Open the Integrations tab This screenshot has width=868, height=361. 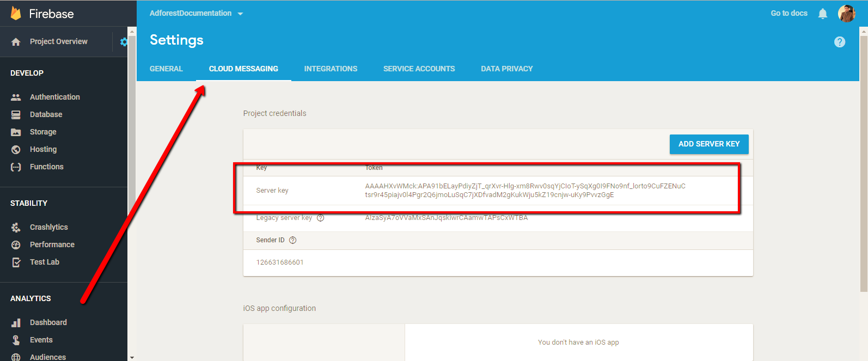(331, 69)
